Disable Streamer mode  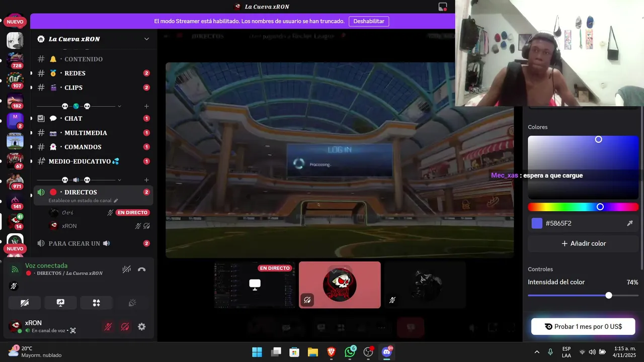[x=369, y=21]
